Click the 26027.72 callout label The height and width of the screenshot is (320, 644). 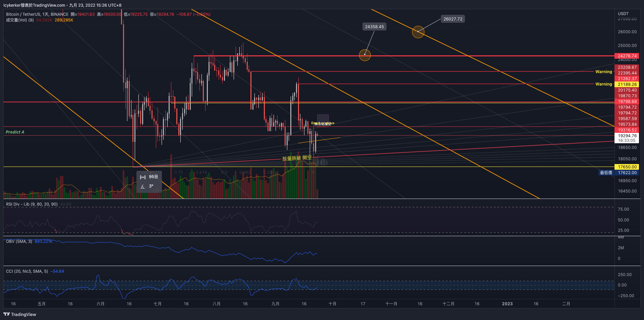453,19
